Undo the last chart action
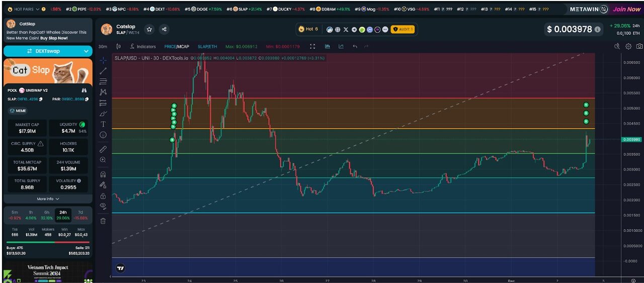Screen dimensions: 644x283 click(355, 46)
